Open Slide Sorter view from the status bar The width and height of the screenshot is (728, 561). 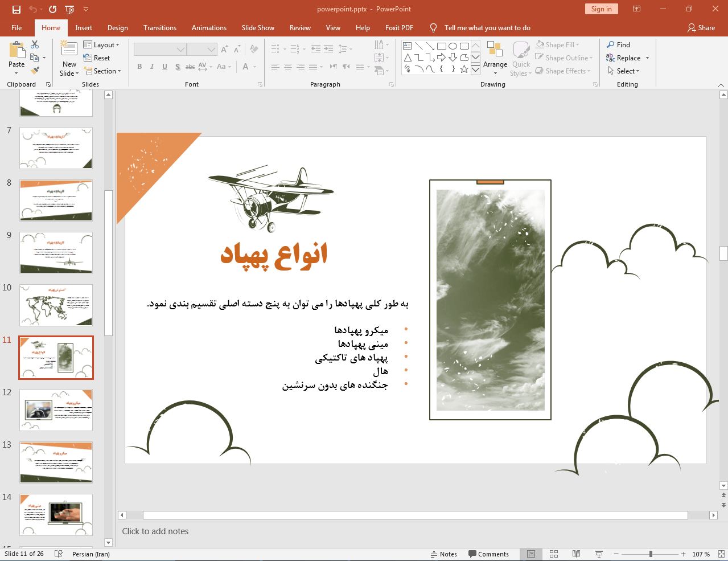click(x=553, y=554)
